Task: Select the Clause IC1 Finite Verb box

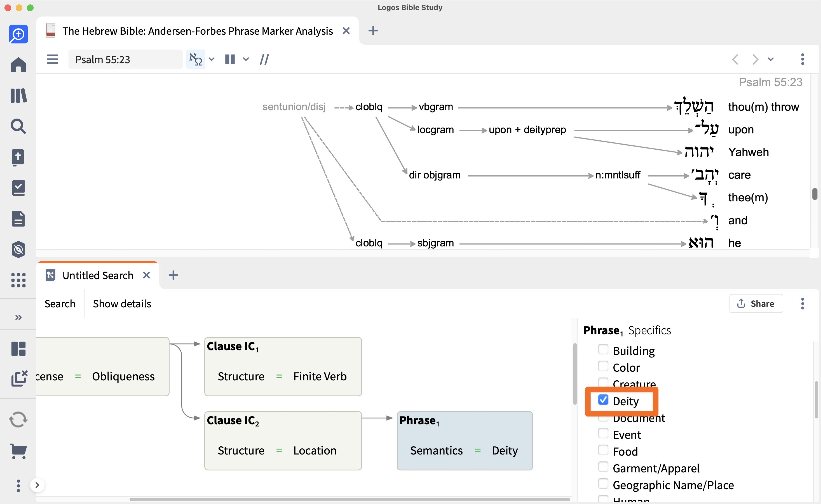Action: pos(283,367)
